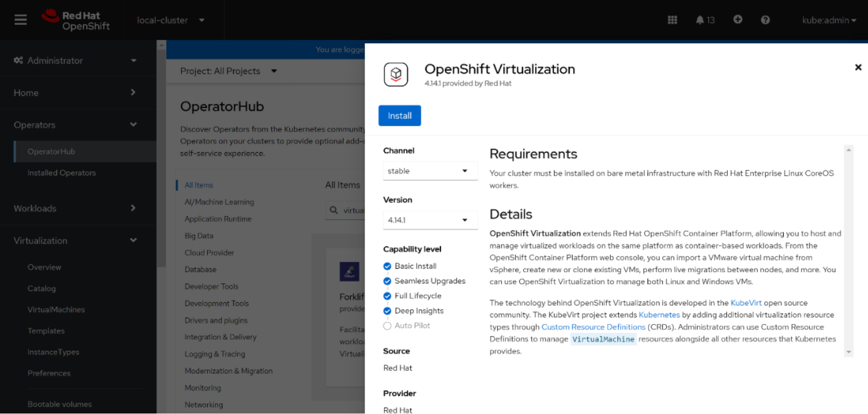Click the VirtualMachine code link

603,339
